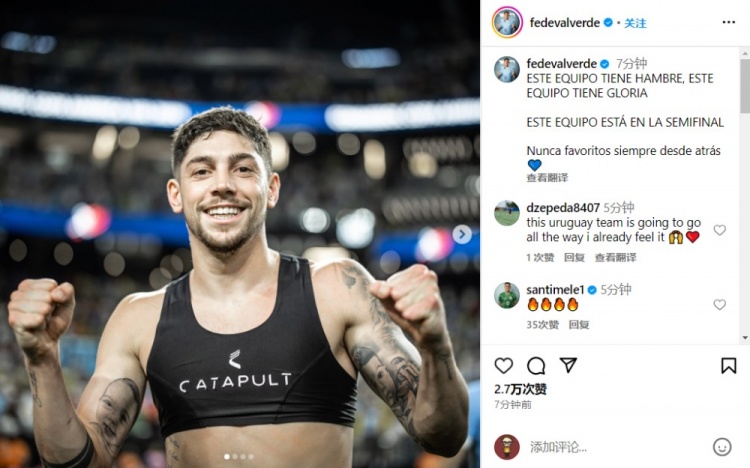Reply to dzepeda8407's comment via 回复
The image size is (750, 468).
[x=574, y=257]
